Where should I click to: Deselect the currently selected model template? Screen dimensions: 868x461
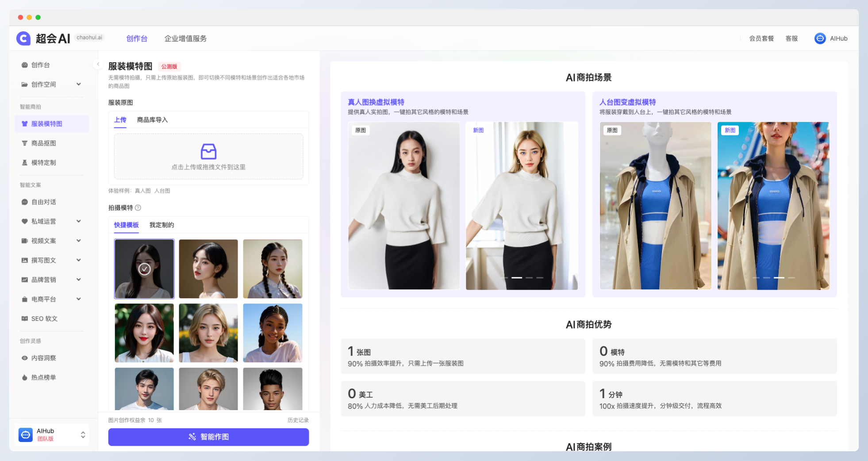pyautogui.click(x=144, y=269)
